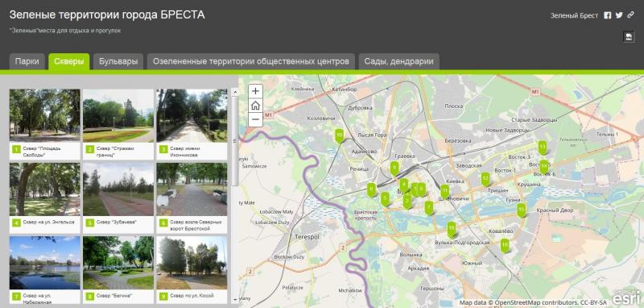The image size is (644, 308).
Task: Click number badge 9 in gallery list
Action: (x=163, y=297)
